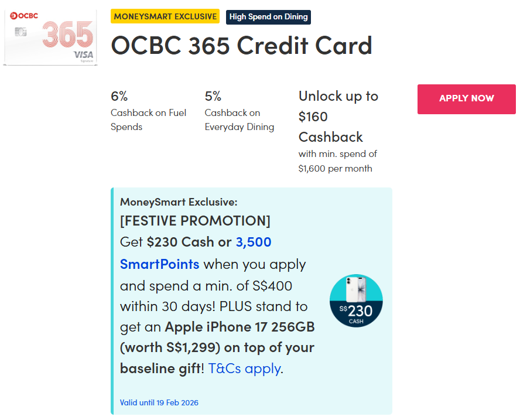Image resolution: width=520 pixels, height=420 pixels.
Task: Click the large 365 numeral on card
Action: 69,34
